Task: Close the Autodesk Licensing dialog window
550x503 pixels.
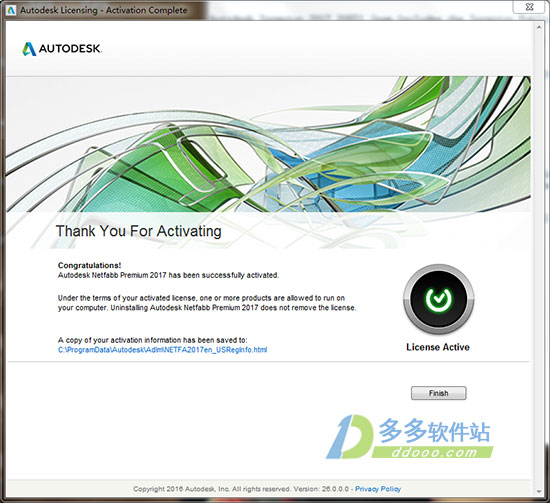Action: click(x=529, y=7)
